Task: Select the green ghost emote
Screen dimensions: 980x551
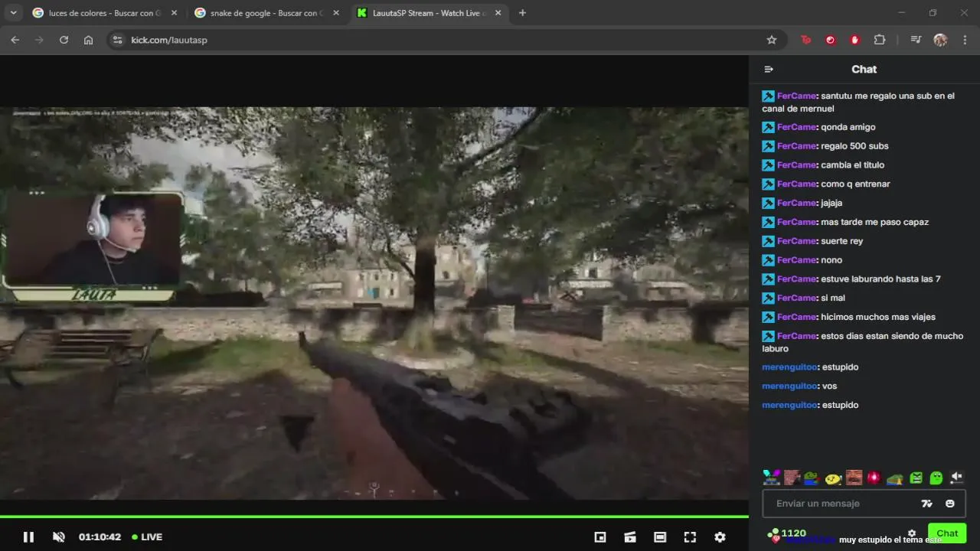Action: coord(936,478)
